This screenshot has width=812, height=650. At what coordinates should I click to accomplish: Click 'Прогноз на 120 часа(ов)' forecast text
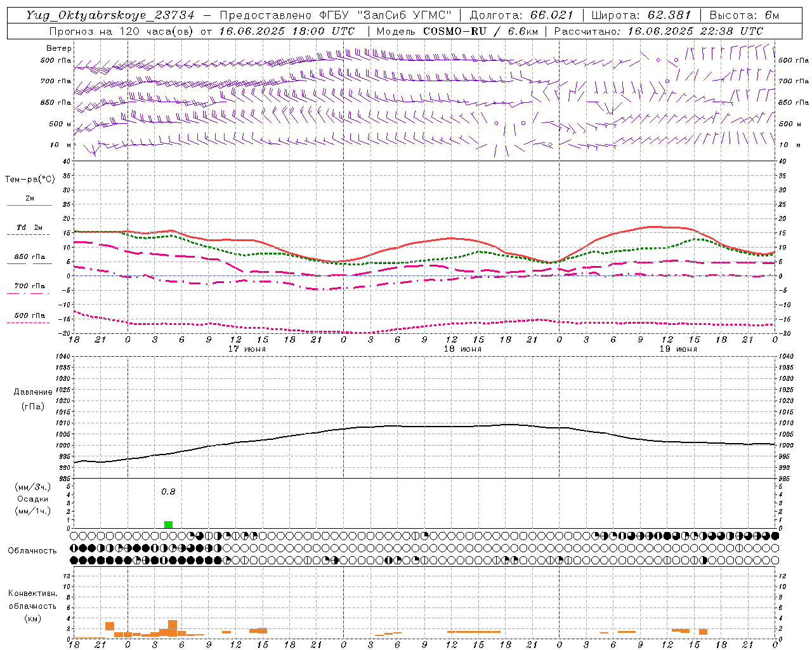pyautogui.click(x=122, y=31)
